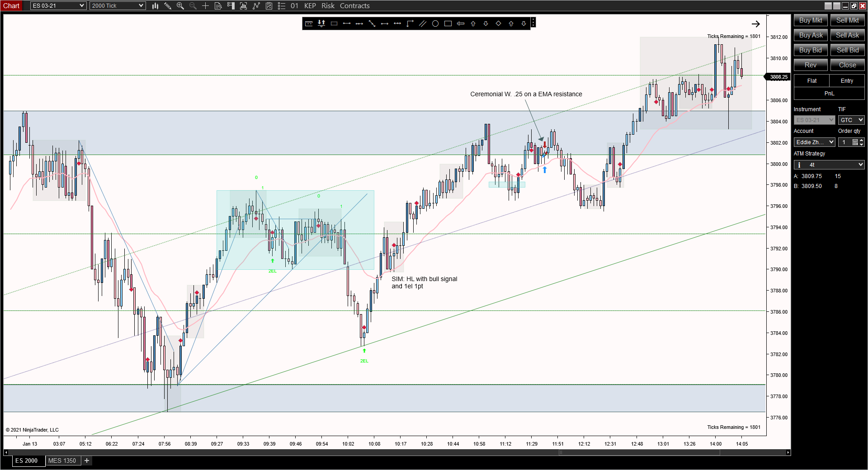The image size is (868, 470).
Task: Open the bar type chart style icon
Action: (x=155, y=6)
